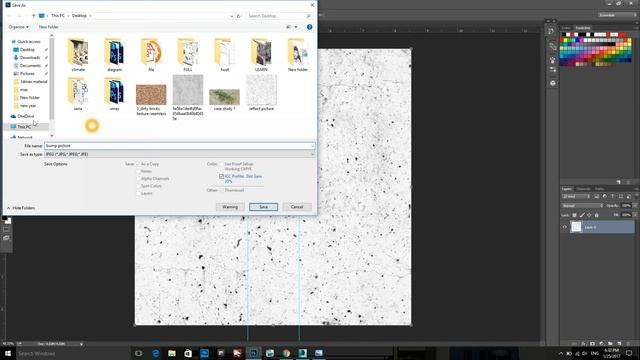Click the Save button

(x=264, y=207)
